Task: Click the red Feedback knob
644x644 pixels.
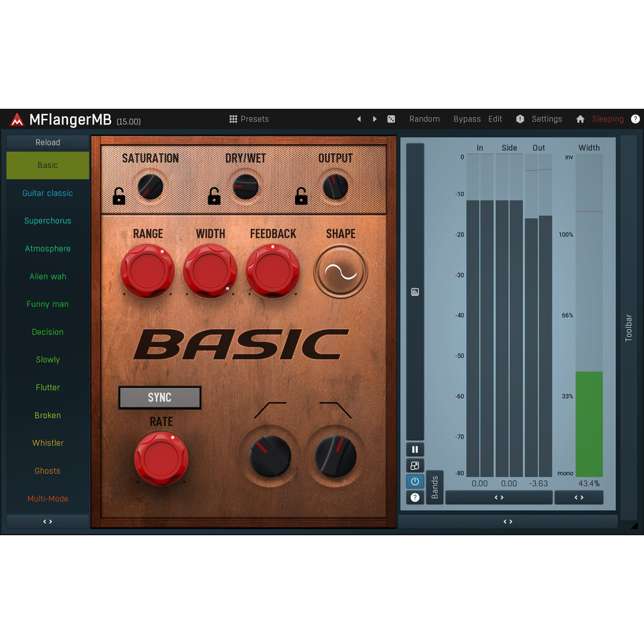Action: (x=273, y=271)
